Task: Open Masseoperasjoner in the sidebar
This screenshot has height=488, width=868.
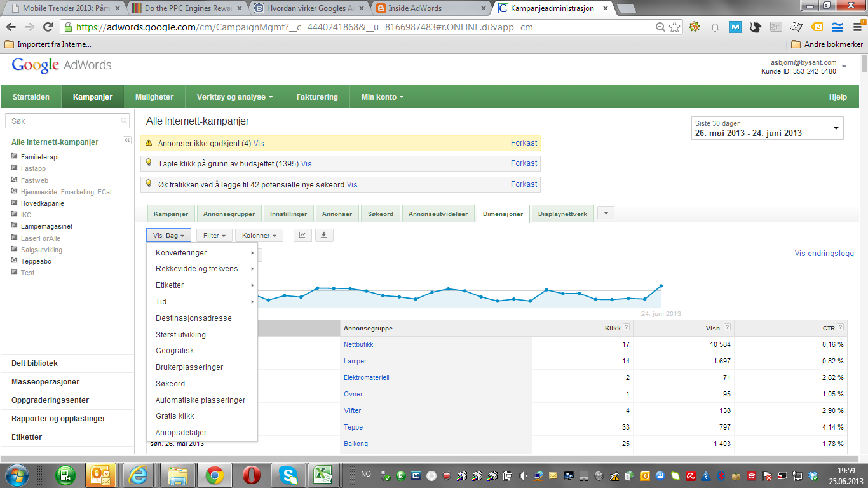Action: coord(45,382)
